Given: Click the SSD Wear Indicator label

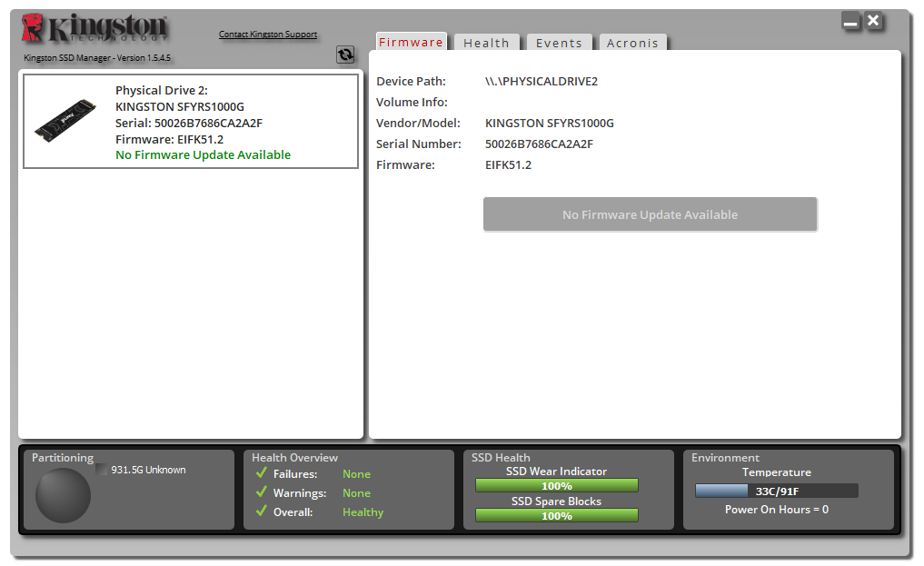Looking at the screenshot, I should pos(556,472).
